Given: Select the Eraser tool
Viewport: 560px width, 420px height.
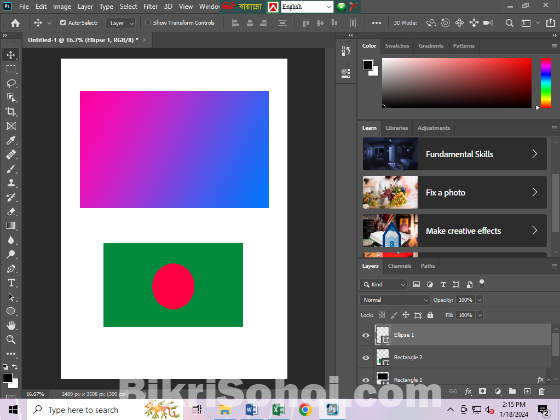Looking at the screenshot, I should point(11,211).
